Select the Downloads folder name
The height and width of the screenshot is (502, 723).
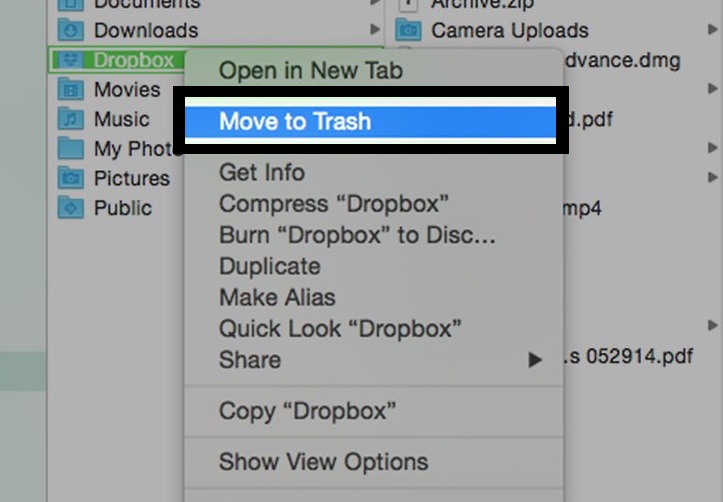coord(146,30)
